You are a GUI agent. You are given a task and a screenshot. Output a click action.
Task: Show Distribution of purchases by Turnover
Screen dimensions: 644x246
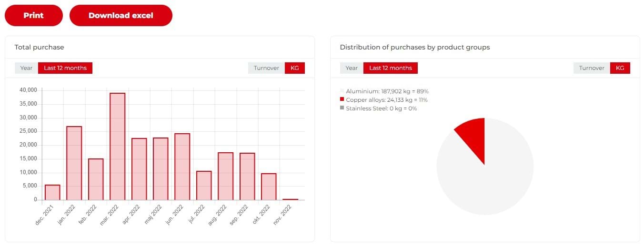592,68
